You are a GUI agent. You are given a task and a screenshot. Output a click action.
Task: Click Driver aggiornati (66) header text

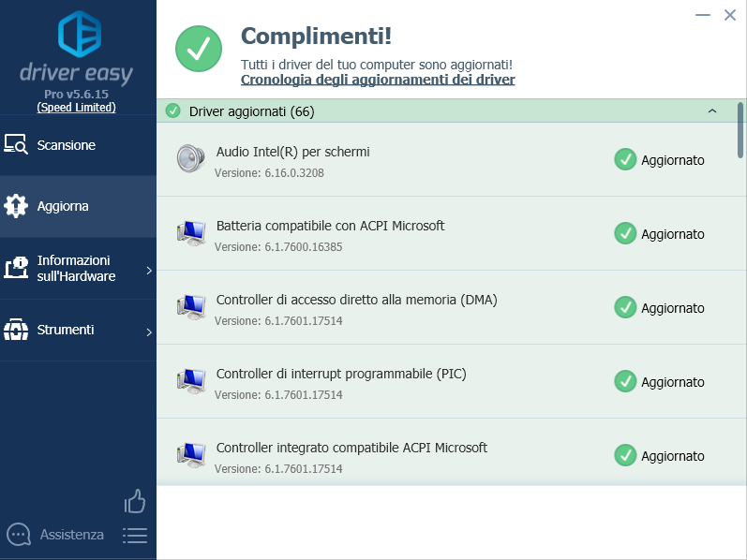tap(251, 111)
